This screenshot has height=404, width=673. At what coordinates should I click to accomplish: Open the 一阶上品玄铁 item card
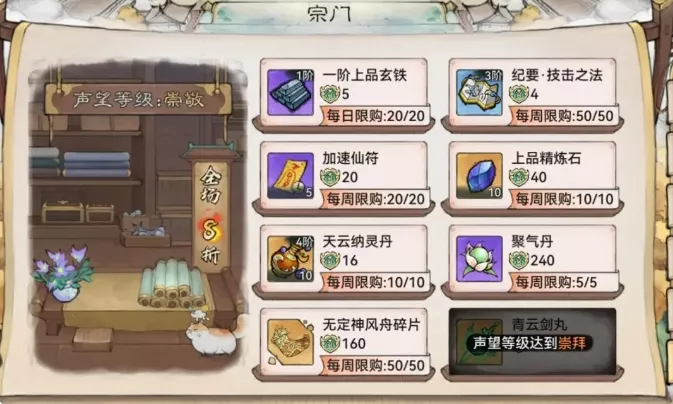[343, 93]
